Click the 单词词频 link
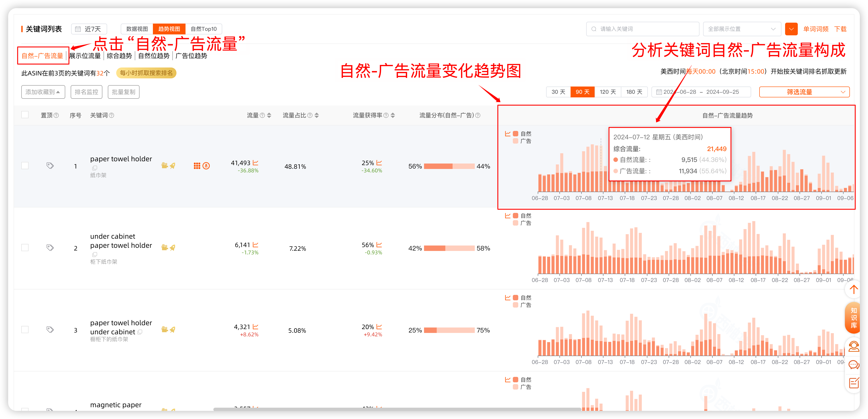Image resolution: width=868 pixels, height=419 pixels. click(x=816, y=29)
